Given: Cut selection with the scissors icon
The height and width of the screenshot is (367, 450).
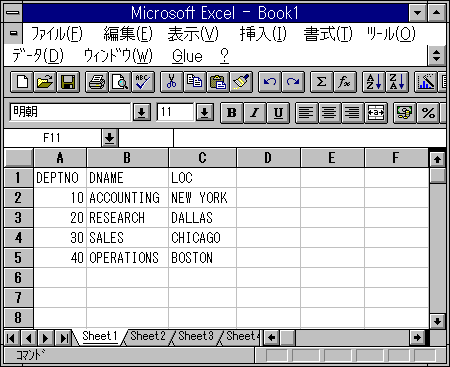Looking at the screenshot, I should [x=171, y=82].
